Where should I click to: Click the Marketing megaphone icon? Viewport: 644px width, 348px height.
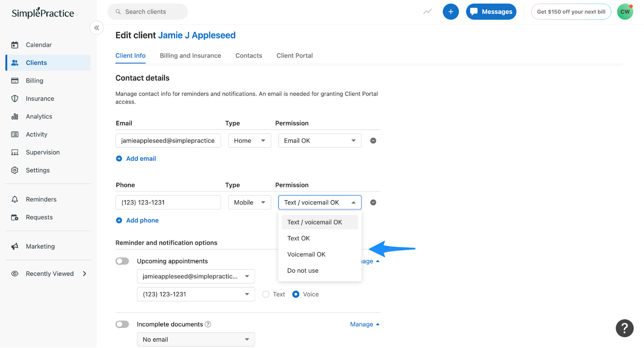15,246
